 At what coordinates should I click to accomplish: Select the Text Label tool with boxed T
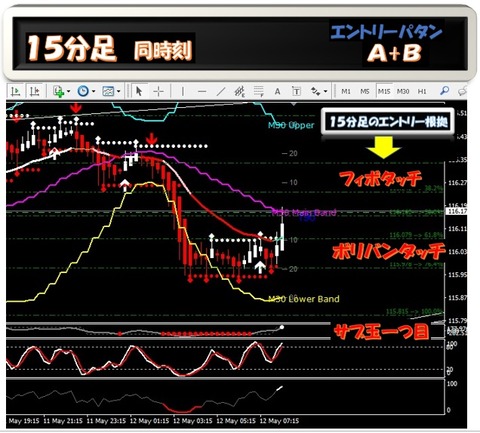click(296, 91)
